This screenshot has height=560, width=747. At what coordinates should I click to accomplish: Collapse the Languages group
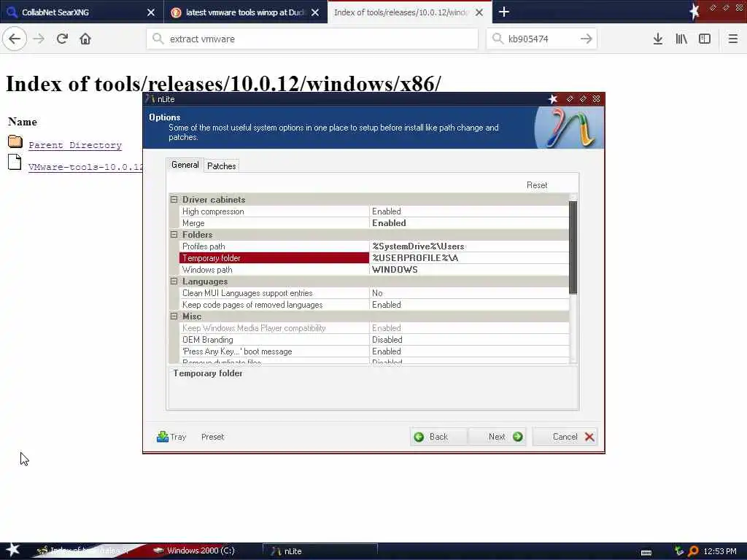[x=174, y=281]
